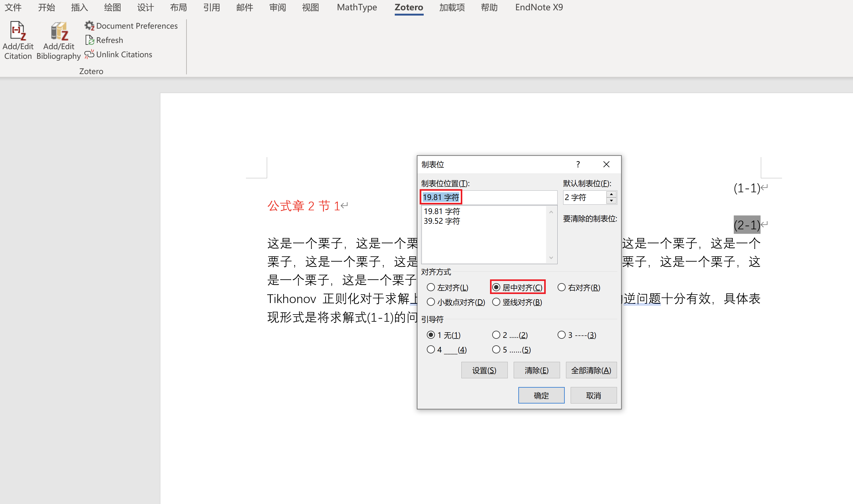
Task: Select leader style 2 dotted option
Action: [x=496, y=335]
